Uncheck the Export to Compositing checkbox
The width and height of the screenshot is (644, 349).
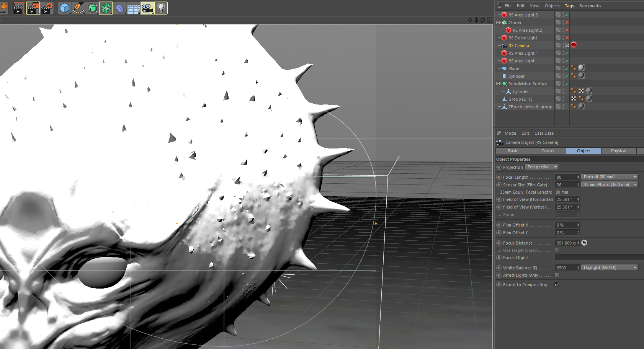tap(557, 285)
